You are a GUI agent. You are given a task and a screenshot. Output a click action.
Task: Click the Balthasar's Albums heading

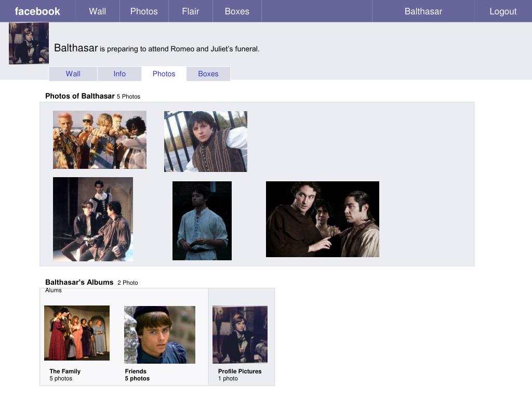pos(79,282)
